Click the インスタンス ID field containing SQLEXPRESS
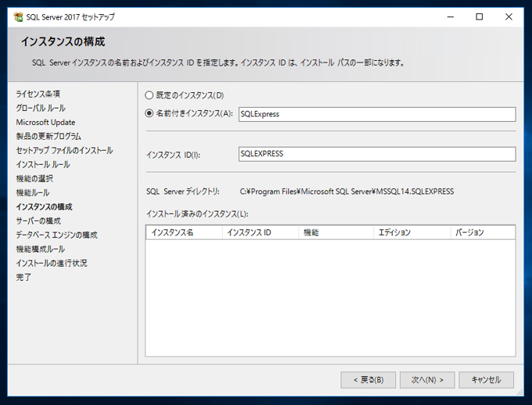The height and width of the screenshot is (405, 532). click(x=377, y=154)
